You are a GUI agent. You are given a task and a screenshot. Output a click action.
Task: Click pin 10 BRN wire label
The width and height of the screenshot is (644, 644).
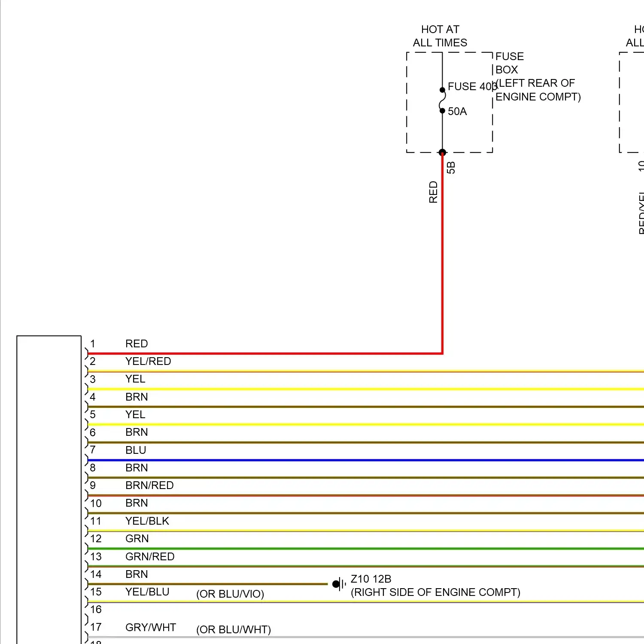[137, 503]
